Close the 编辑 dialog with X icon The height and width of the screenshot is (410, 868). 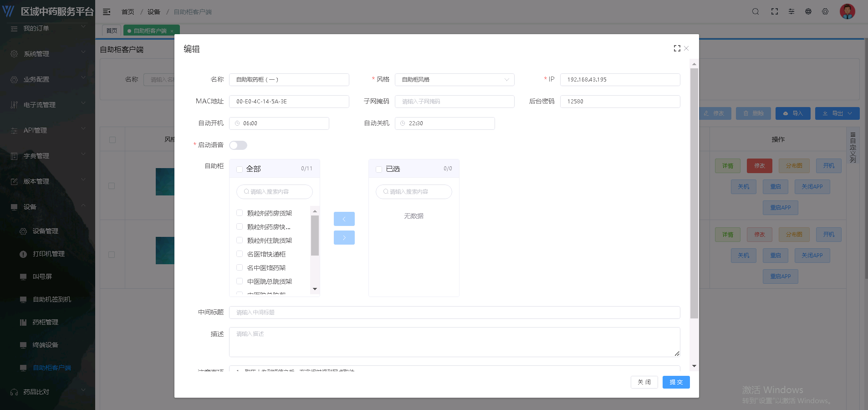tap(686, 48)
